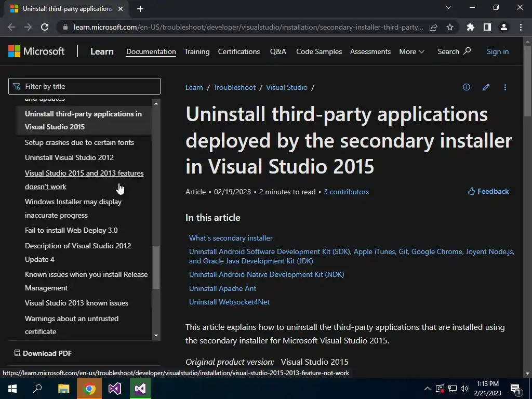Open Visual Studio 2015 and 2013 features doesn't work
Viewport: 532px width, 399px height.
pos(84,180)
